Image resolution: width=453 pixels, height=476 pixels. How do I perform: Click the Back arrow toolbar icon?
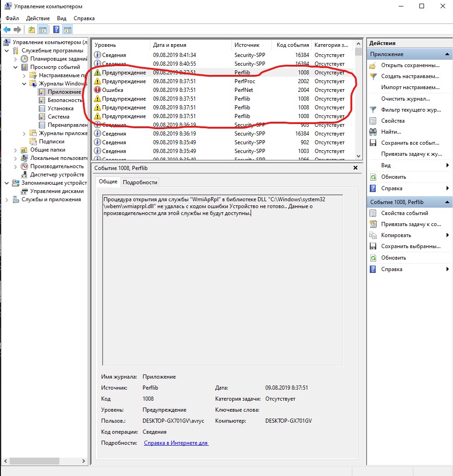(x=7, y=30)
